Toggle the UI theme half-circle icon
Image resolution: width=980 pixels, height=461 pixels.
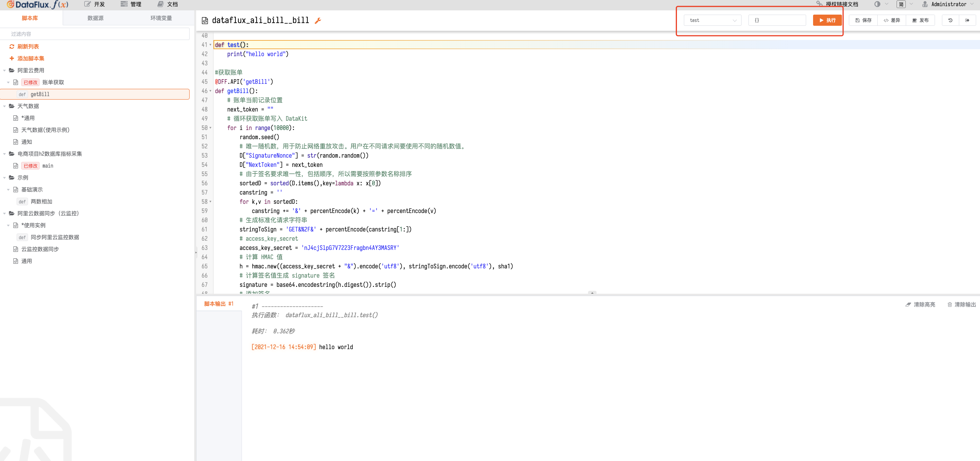(x=877, y=4)
